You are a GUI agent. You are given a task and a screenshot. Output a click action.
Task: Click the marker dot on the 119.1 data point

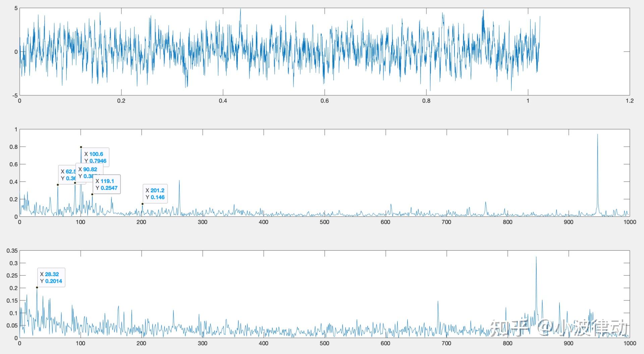click(92, 194)
